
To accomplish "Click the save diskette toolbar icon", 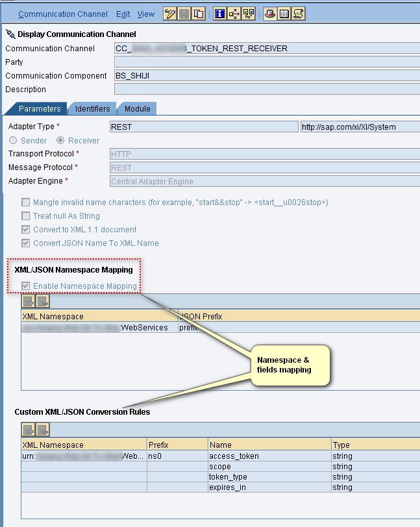I will tap(184, 14).
